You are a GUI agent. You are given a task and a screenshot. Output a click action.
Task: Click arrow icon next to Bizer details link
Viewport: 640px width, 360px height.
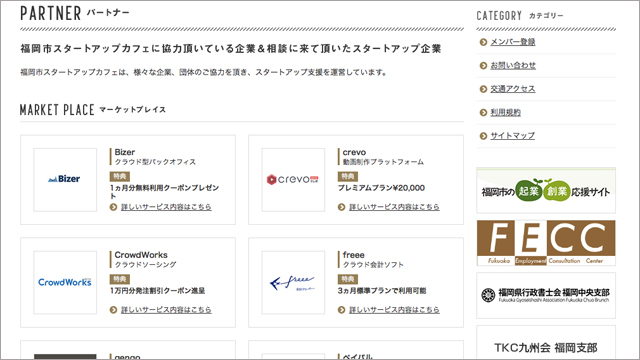tap(113, 207)
